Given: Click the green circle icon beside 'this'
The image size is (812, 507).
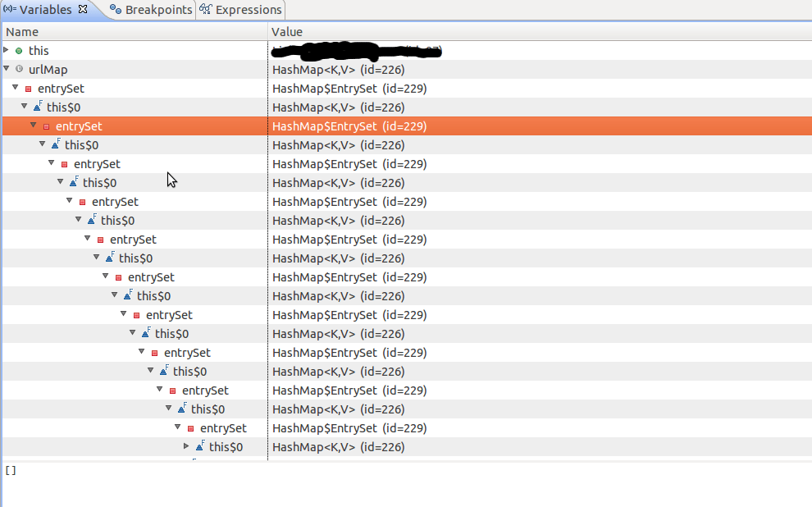Looking at the screenshot, I should click(18, 50).
